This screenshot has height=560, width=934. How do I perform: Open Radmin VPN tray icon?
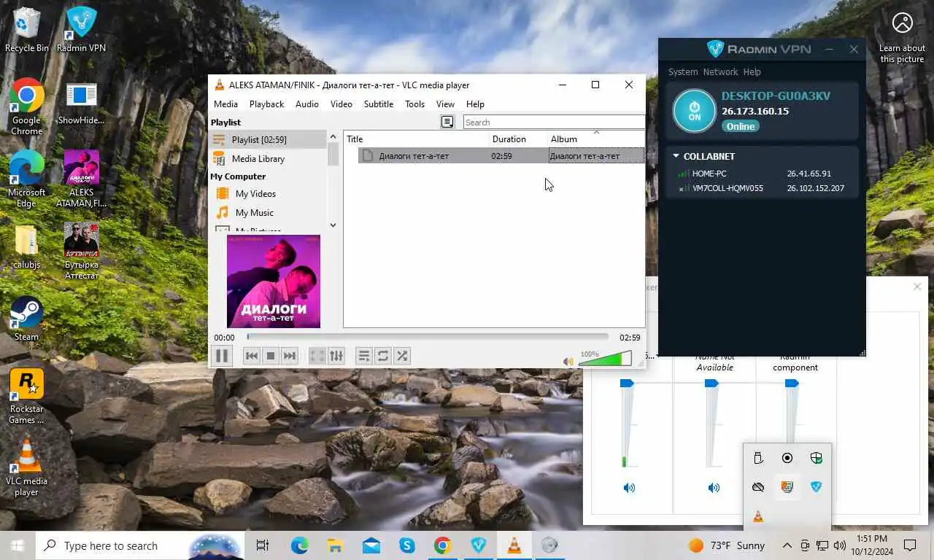pyautogui.click(x=817, y=487)
